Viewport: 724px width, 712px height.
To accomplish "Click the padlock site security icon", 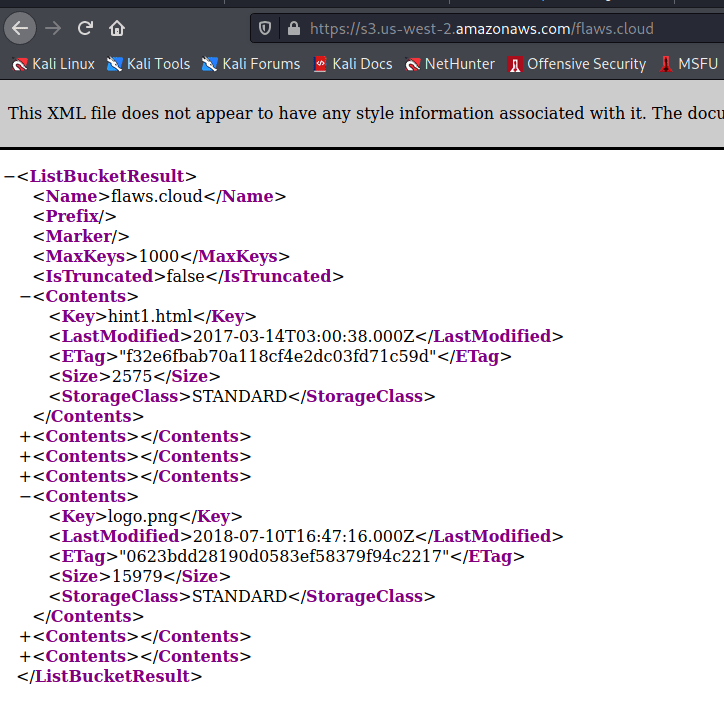I will pyautogui.click(x=294, y=29).
